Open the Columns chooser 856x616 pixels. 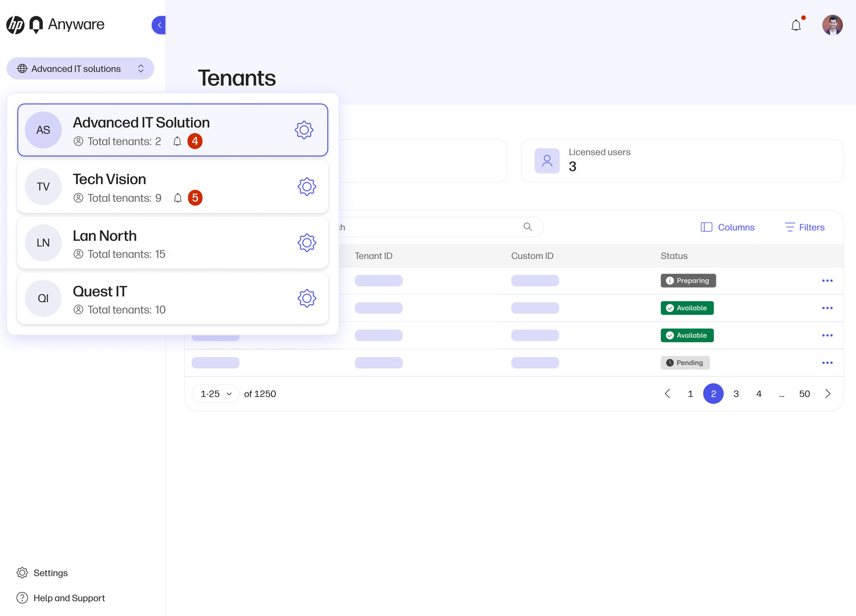[x=728, y=227]
